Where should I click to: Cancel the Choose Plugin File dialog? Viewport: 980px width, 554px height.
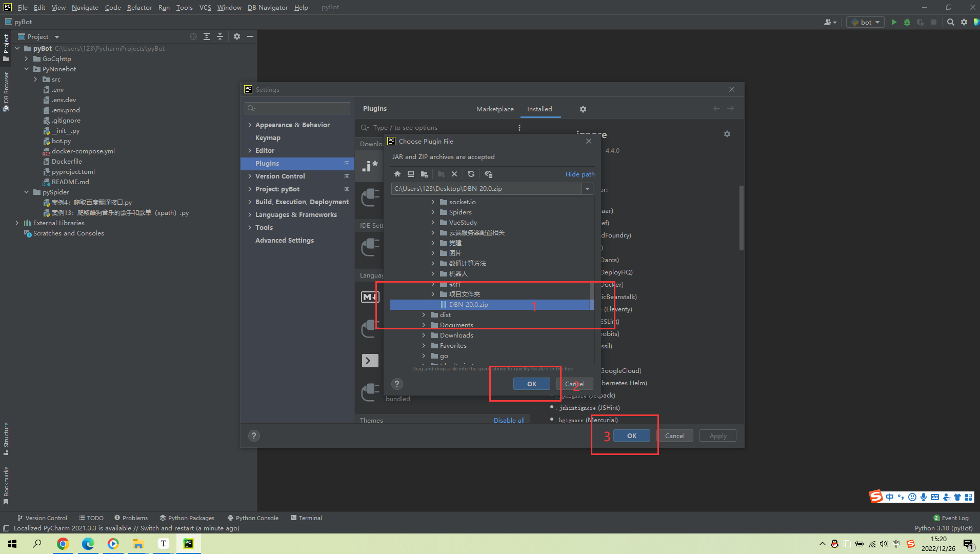[574, 384]
